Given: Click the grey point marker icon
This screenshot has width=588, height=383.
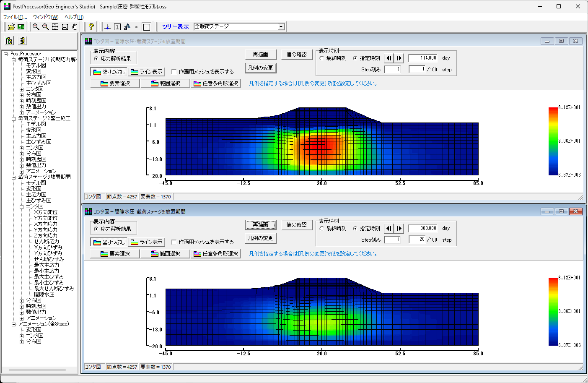Looking at the screenshot, I should pyautogui.click(x=137, y=27).
